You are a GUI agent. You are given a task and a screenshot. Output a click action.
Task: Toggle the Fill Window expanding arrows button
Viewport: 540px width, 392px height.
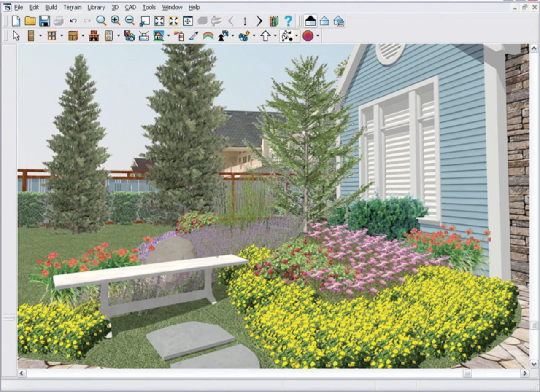point(159,21)
